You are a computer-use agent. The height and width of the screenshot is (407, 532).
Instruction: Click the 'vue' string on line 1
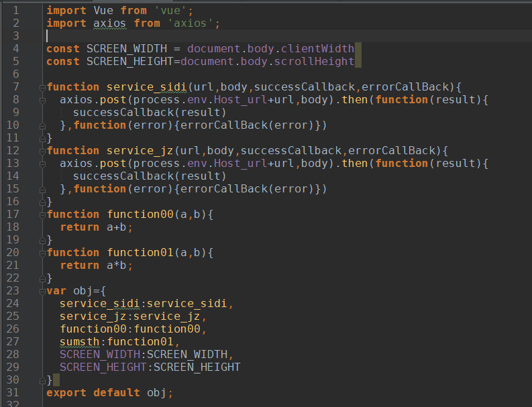[x=170, y=11]
